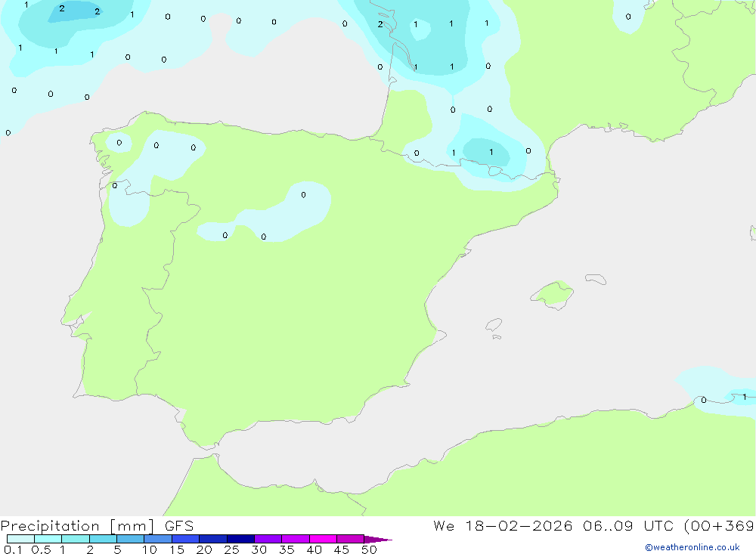This screenshot has height=554, width=756.
Task: Select the 20–25 mm dark blue swatch
Action: 213,539
